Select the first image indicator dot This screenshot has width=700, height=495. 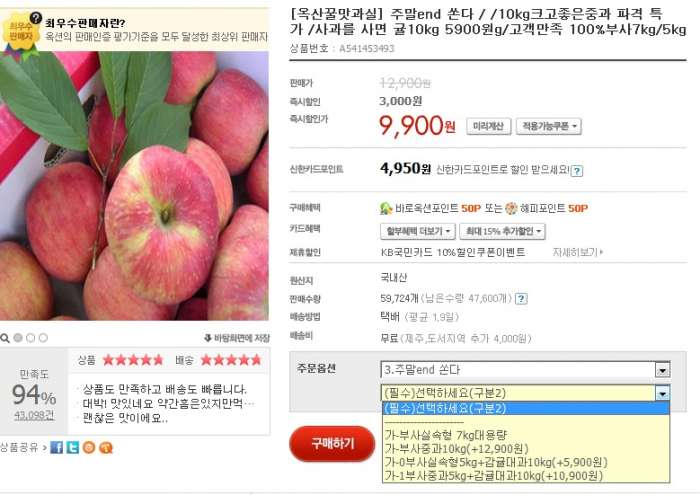18,338
